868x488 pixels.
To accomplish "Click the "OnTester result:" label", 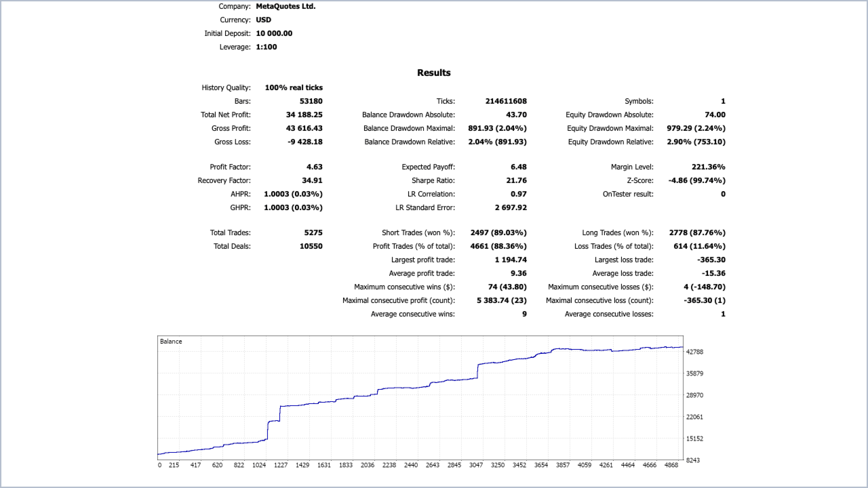I will click(628, 194).
